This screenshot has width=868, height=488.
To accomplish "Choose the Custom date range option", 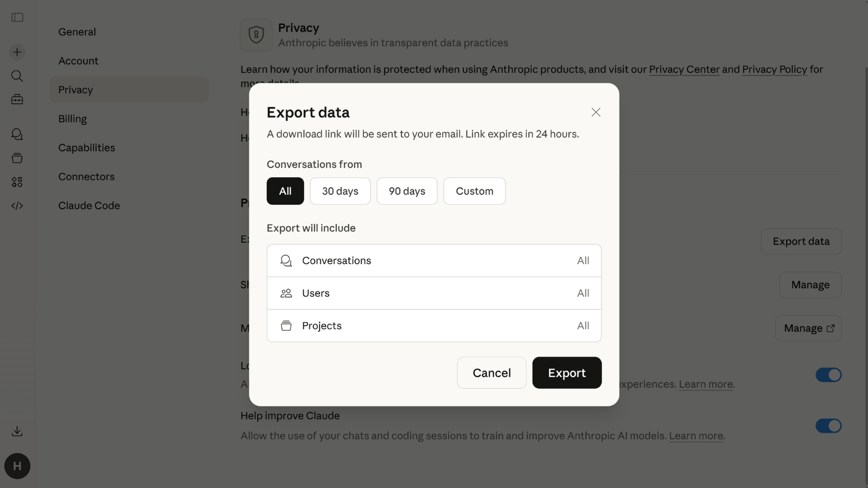I will (474, 191).
